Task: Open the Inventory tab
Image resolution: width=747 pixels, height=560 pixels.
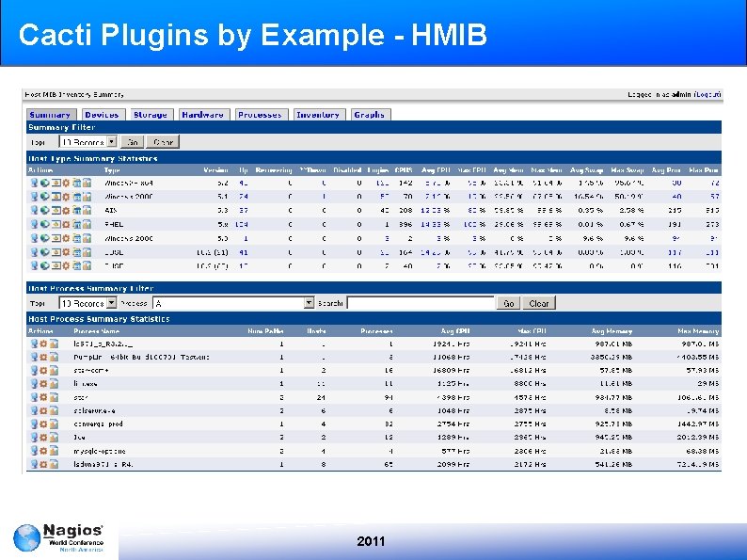Action: [x=318, y=115]
